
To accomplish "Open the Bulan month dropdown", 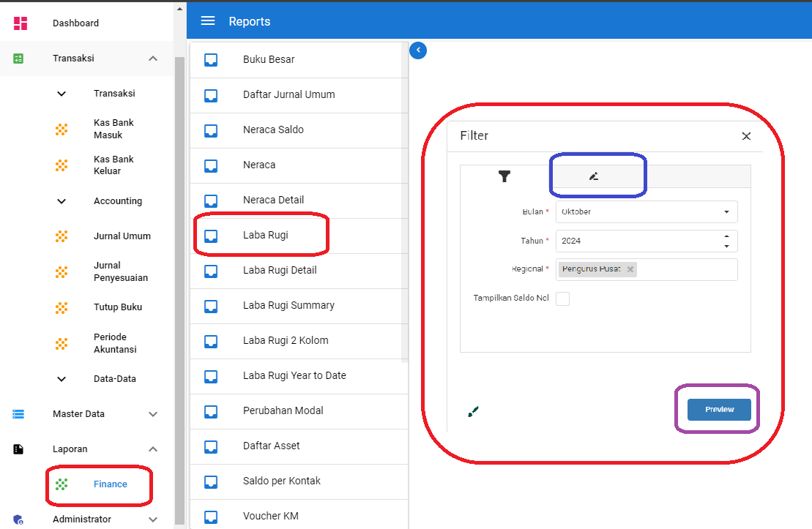I will coord(646,212).
